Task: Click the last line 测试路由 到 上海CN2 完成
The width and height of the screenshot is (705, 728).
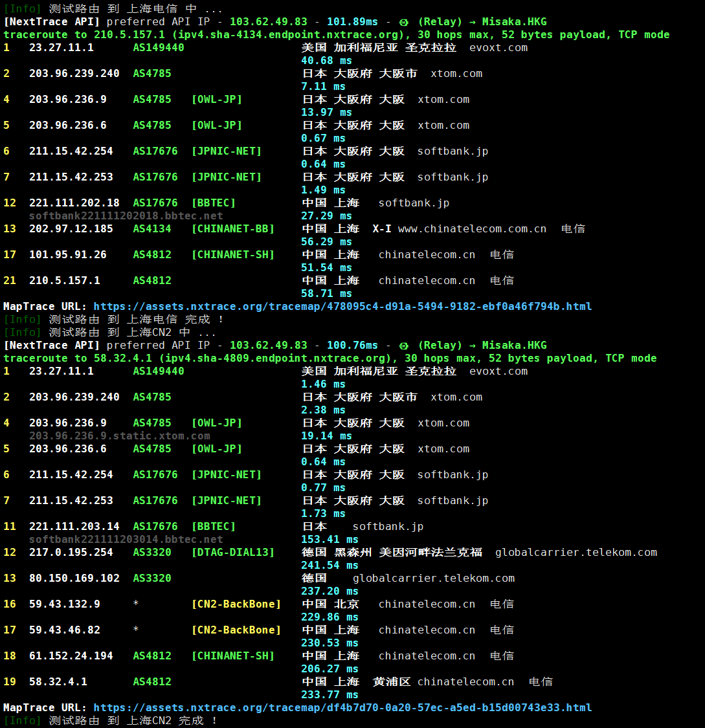Action: click(110, 721)
